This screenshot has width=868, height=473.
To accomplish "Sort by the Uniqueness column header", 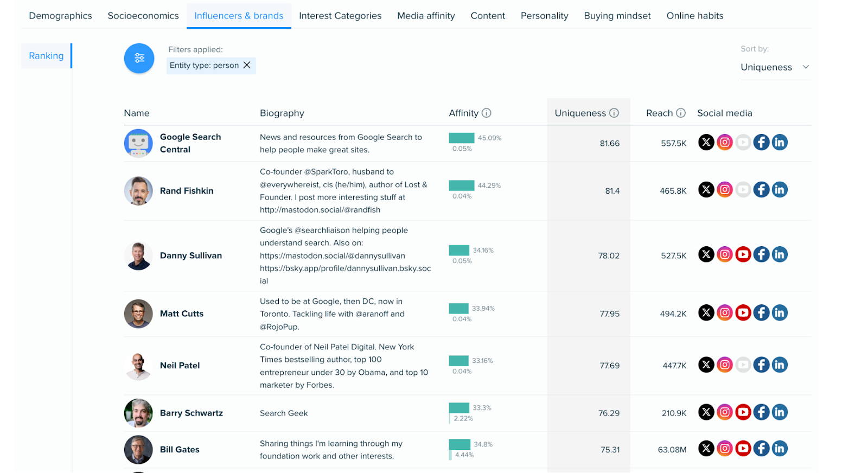I will (580, 113).
